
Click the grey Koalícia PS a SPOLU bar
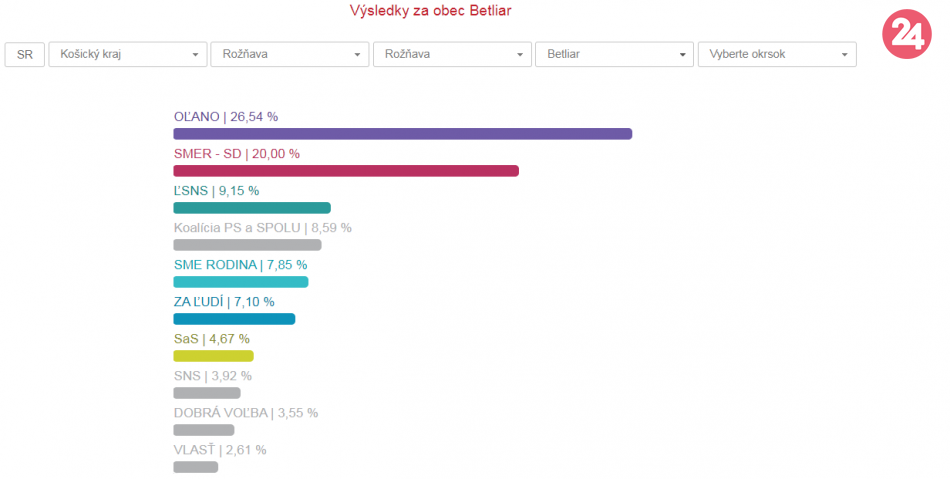tap(247, 245)
